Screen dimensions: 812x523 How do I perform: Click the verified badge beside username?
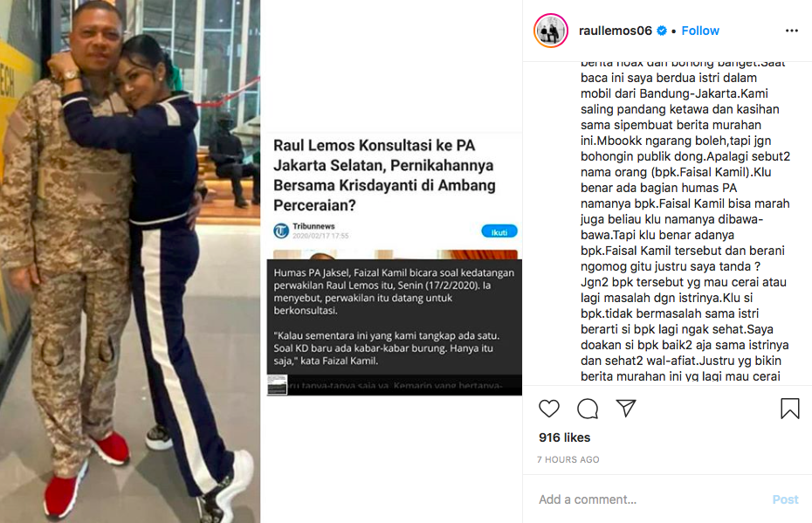tap(662, 31)
